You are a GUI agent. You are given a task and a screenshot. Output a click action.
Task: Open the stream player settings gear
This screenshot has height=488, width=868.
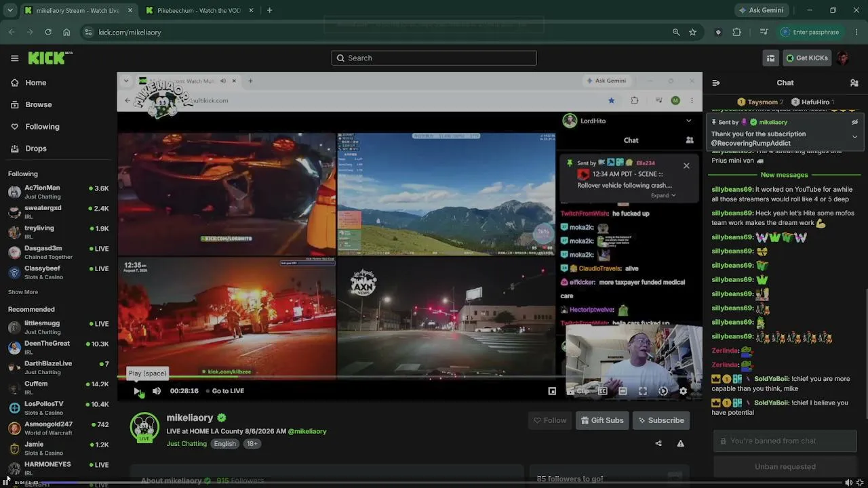[x=683, y=391]
